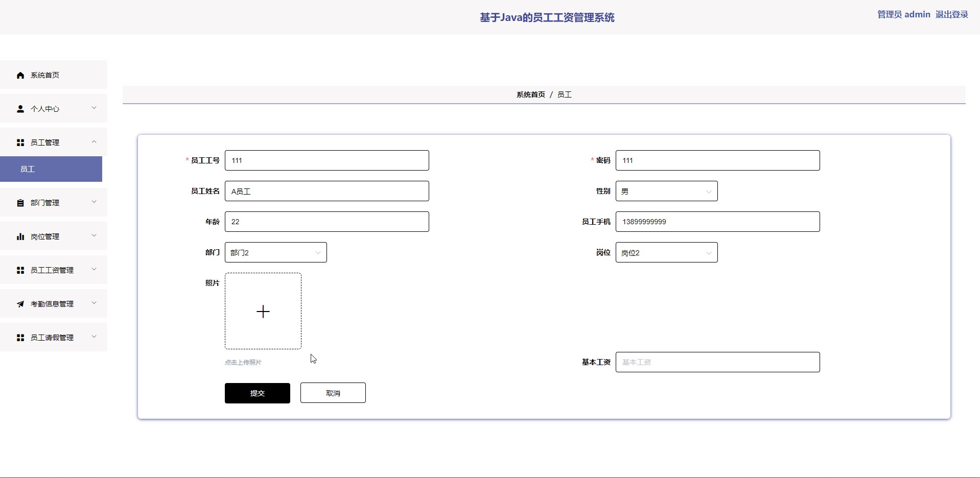
Task: Select the 个人中心 sidebar menu item
Action: click(x=54, y=108)
